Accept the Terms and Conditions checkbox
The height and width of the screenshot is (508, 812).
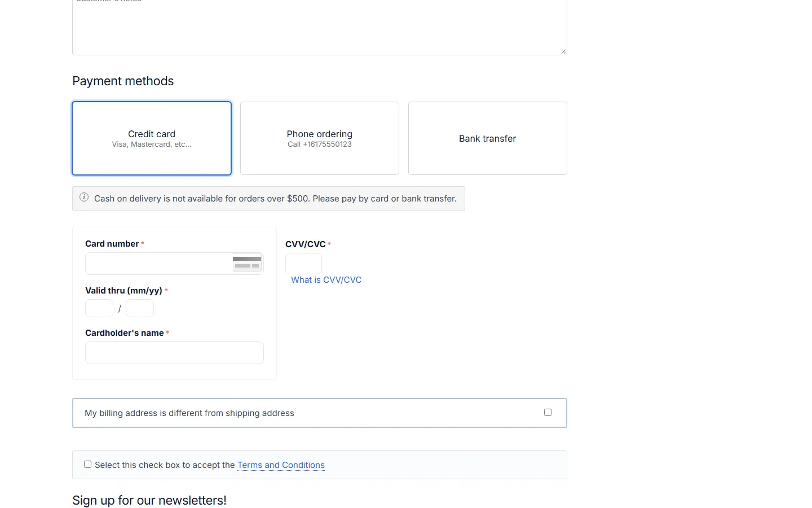(87, 465)
